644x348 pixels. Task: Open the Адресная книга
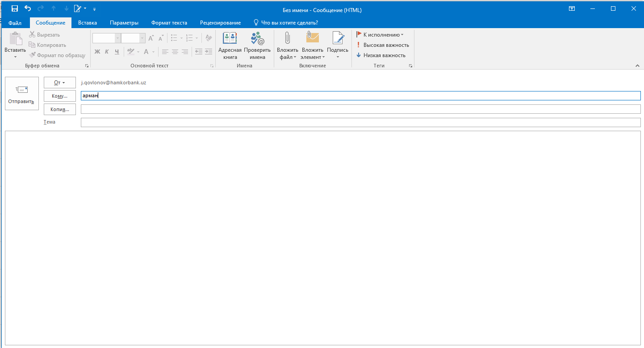[230, 46]
